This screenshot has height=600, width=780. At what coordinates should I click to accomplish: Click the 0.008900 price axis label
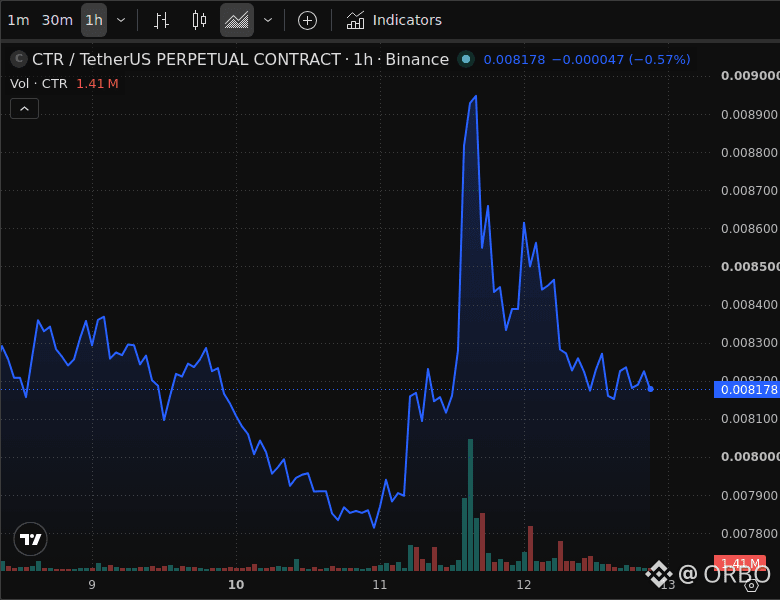749,115
